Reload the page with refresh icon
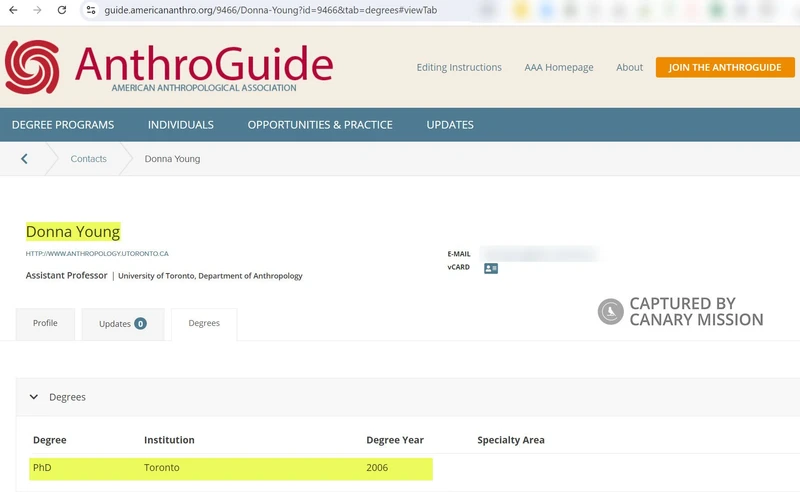 (x=62, y=10)
